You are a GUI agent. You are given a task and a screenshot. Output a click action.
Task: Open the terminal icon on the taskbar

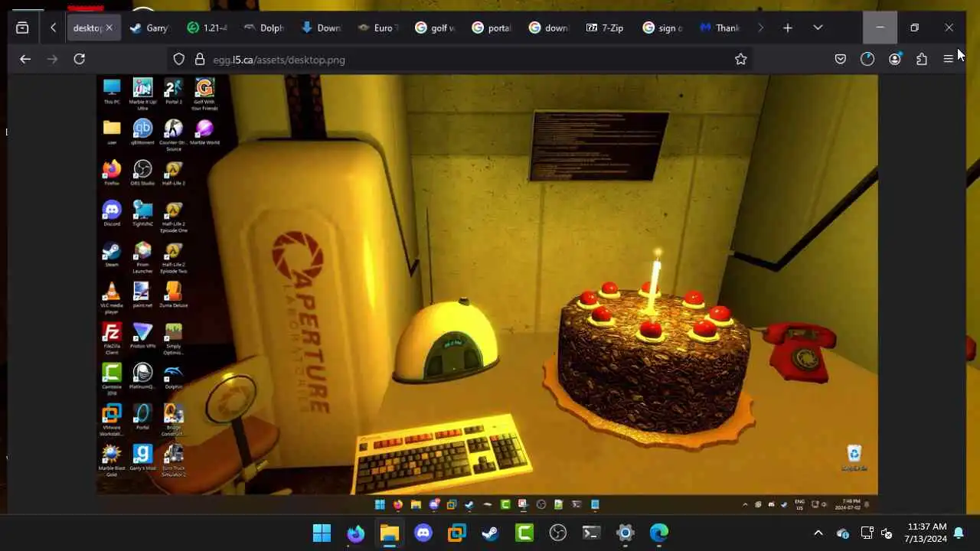(x=591, y=533)
